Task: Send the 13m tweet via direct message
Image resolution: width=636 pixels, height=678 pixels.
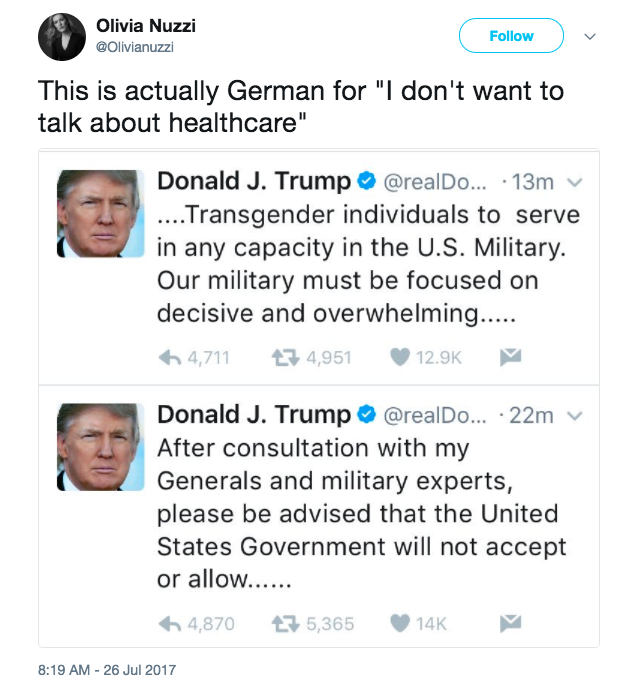Action: (511, 357)
